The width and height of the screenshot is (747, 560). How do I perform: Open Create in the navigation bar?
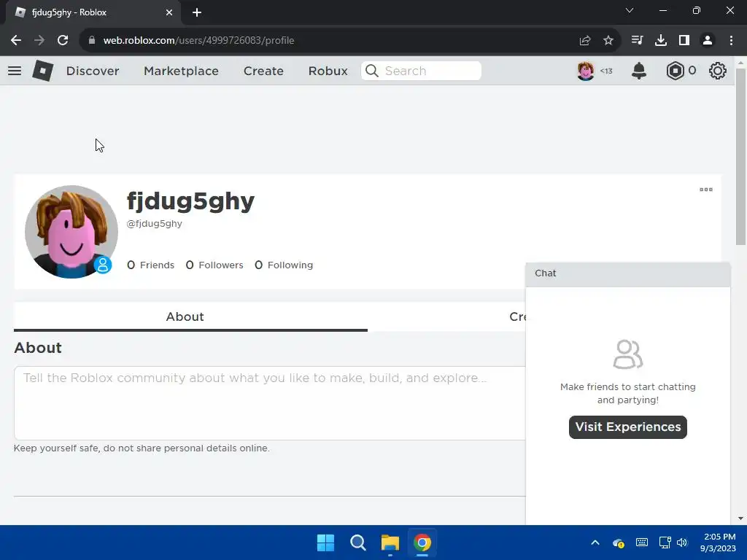263,71
